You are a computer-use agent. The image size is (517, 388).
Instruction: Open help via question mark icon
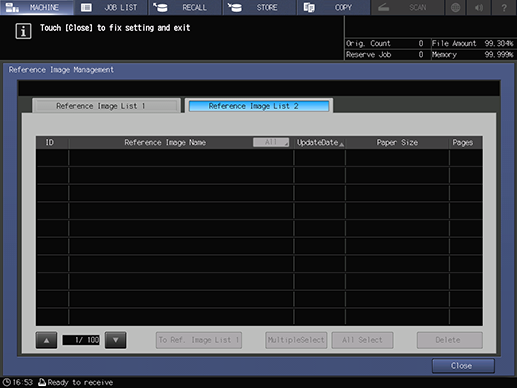coord(504,8)
